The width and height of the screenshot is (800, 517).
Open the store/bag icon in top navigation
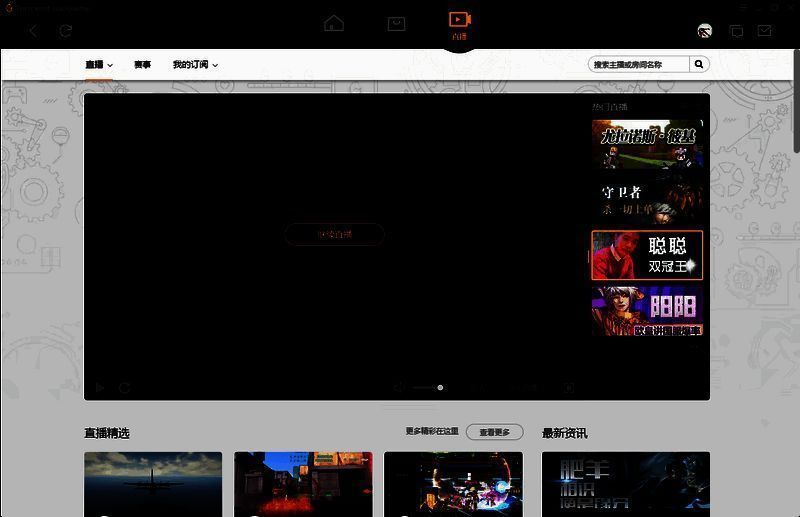pyautogui.click(x=397, y=23)
